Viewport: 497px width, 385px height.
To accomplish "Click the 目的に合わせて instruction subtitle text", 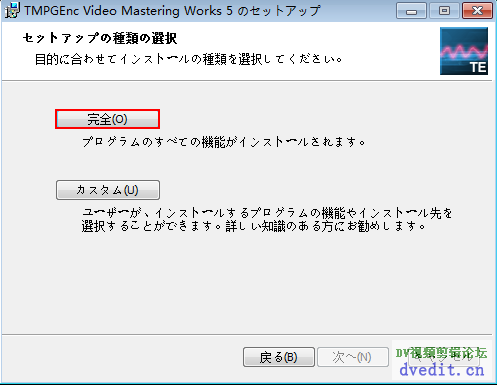I will [189, 59].
